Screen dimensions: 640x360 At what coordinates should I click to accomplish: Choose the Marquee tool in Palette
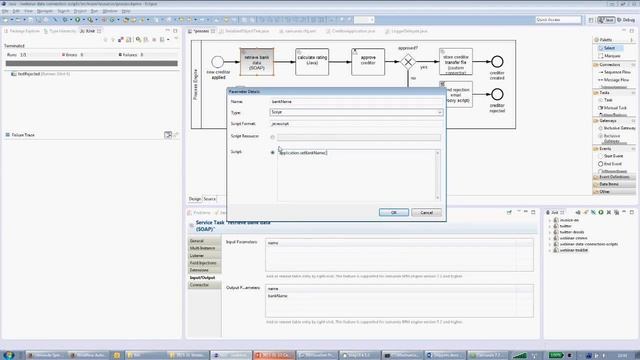(x=610, y=56)
